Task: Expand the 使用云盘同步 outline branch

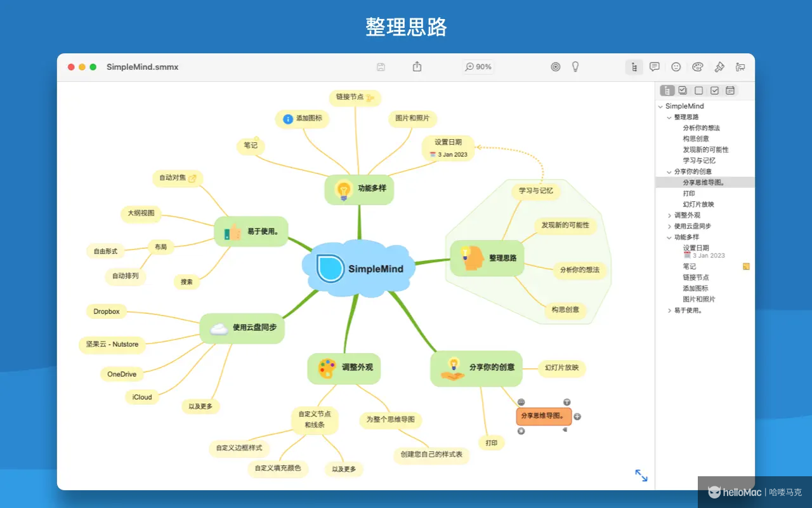Action: [x=669, y=227]
